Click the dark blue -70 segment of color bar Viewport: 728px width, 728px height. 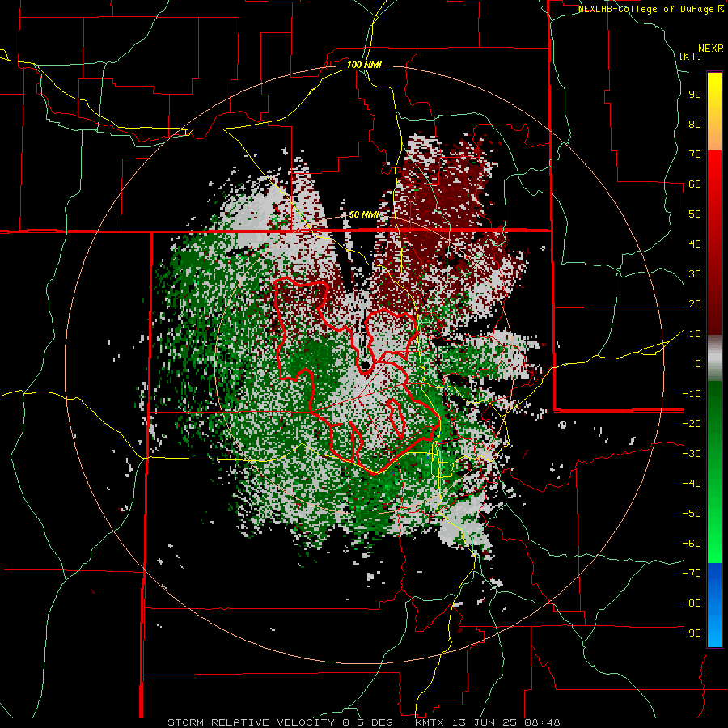pos(714,573)
